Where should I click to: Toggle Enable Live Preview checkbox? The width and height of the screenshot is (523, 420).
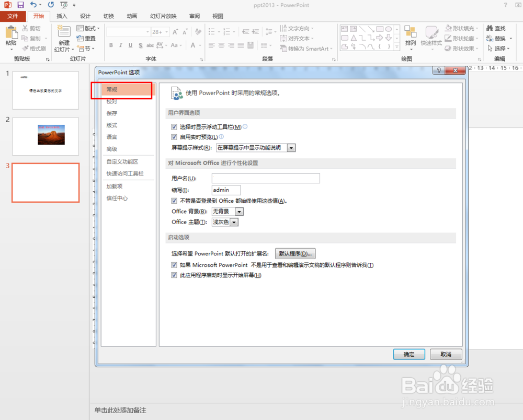[174, 137]
